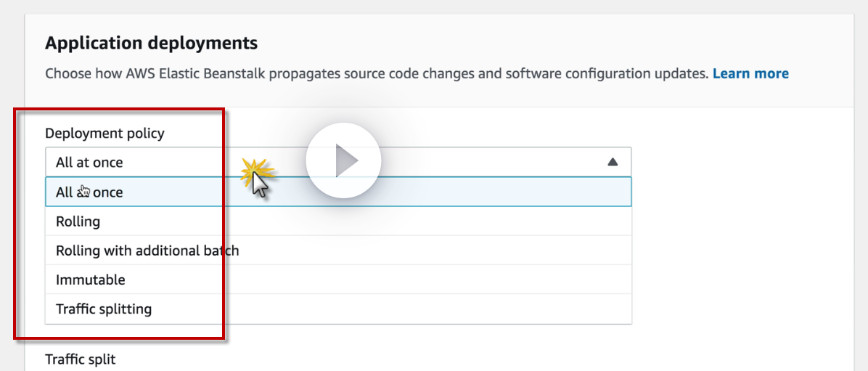
Task: Play the video overlay
Action: point(343,160)
